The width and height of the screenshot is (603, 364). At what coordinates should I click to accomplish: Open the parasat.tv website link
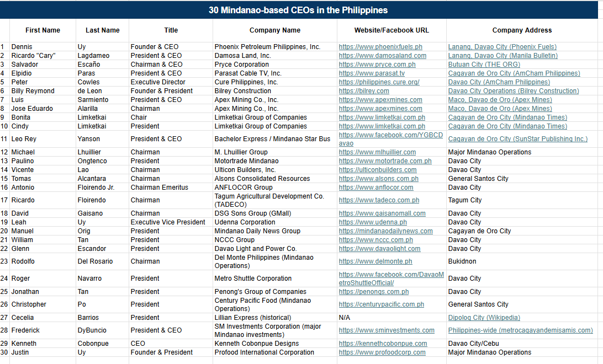(x=372, y=73)
